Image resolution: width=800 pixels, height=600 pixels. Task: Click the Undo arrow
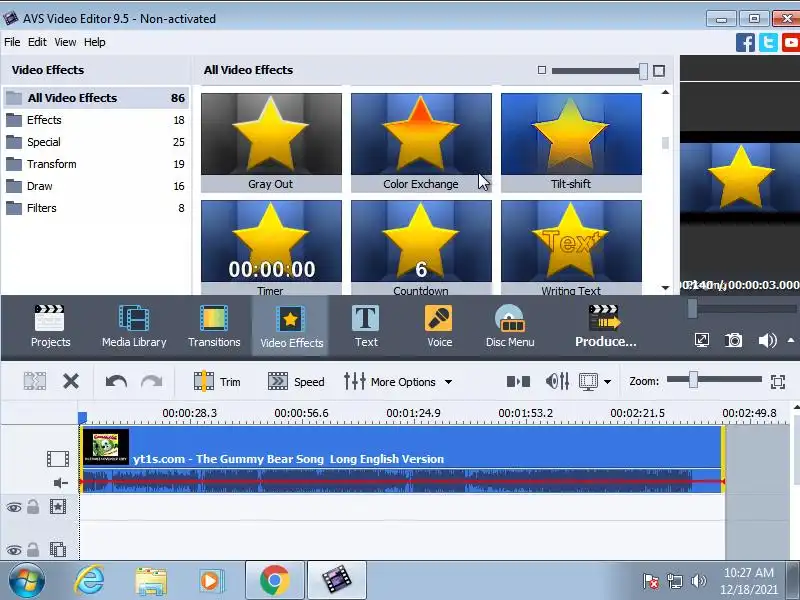[116, 381]
